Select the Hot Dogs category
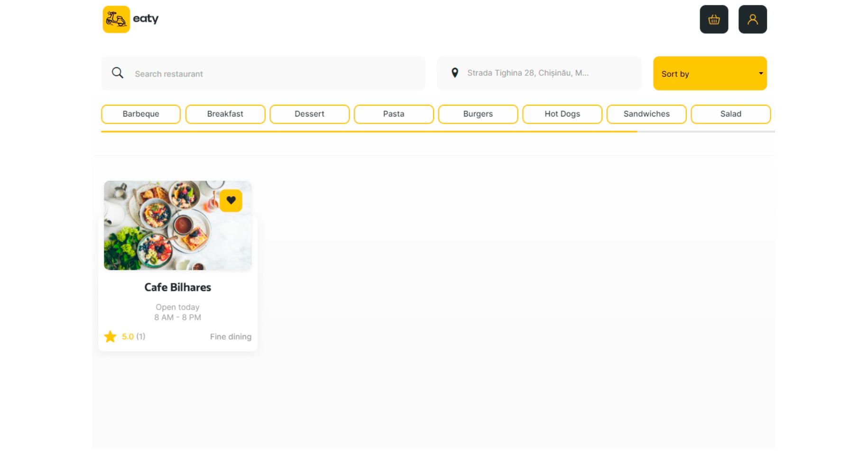The height and width of the screenshot is (453, 868). [563, 114]
